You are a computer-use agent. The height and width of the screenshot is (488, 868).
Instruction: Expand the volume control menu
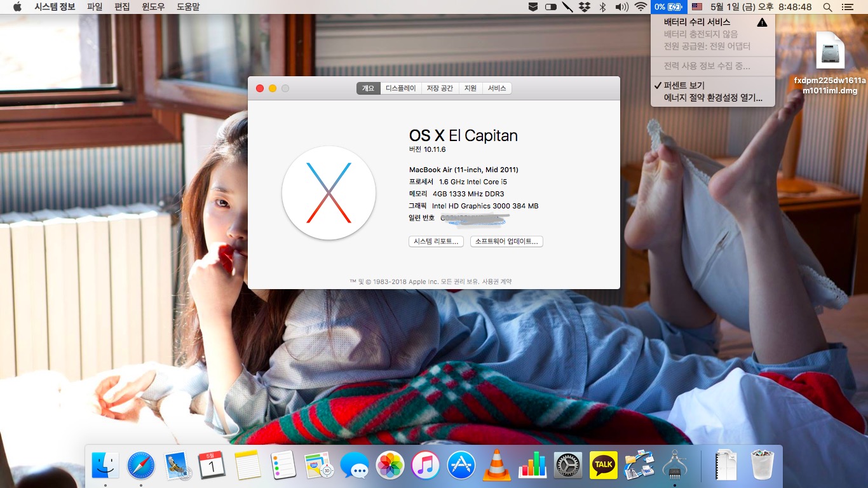pyautogui.click(x=621, y=7)
